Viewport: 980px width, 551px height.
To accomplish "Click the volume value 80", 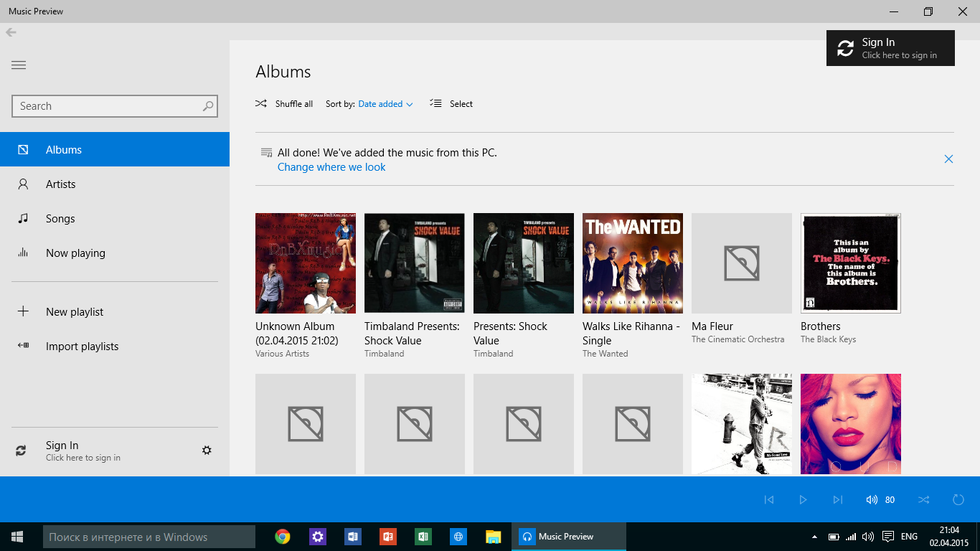I will (x=890, y=500).
